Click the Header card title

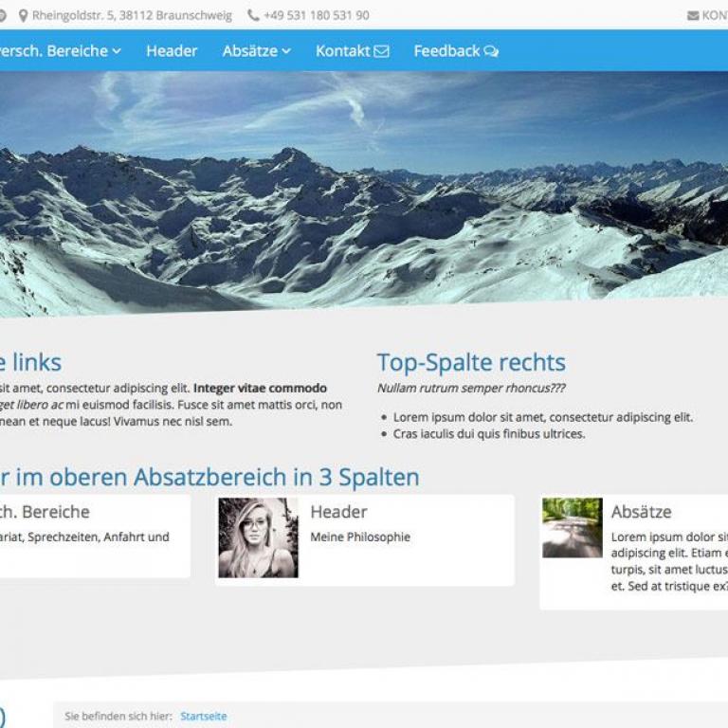click(338, 512)
